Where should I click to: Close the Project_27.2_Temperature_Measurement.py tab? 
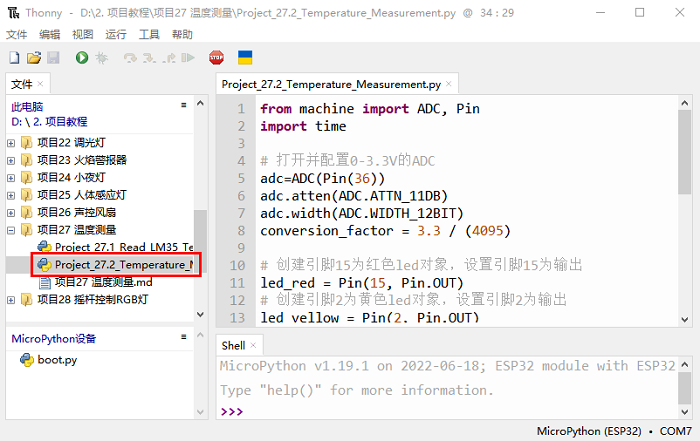(x=450, y=86)
